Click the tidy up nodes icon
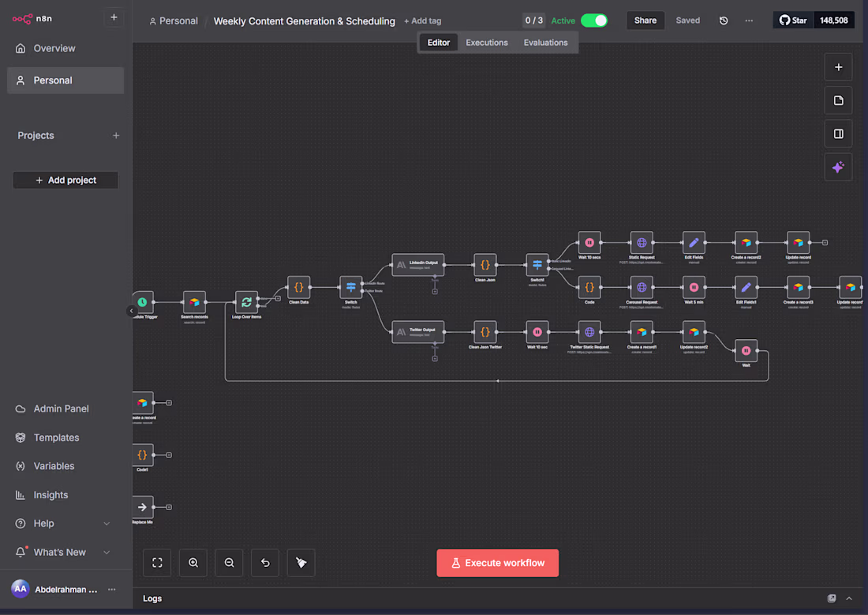868x615 pixels. [301, 562]
